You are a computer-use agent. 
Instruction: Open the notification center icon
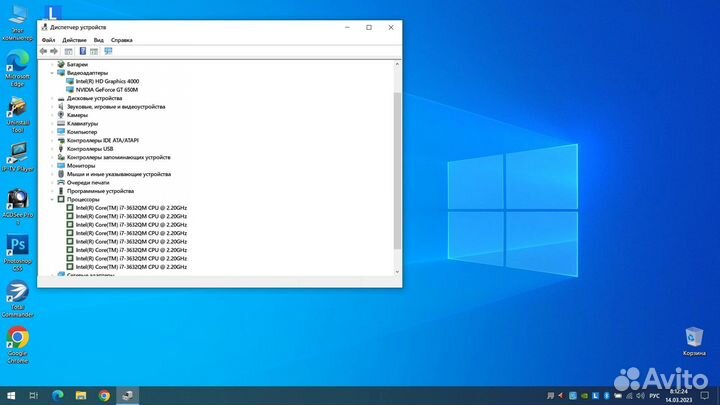705,395
